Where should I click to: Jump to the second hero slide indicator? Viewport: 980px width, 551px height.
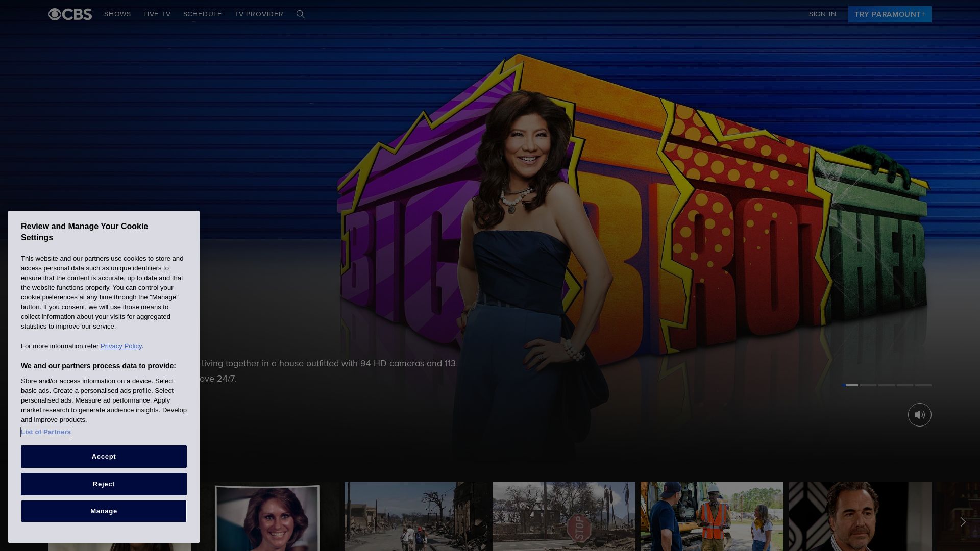pyautogui.click(x=868, y=385)
